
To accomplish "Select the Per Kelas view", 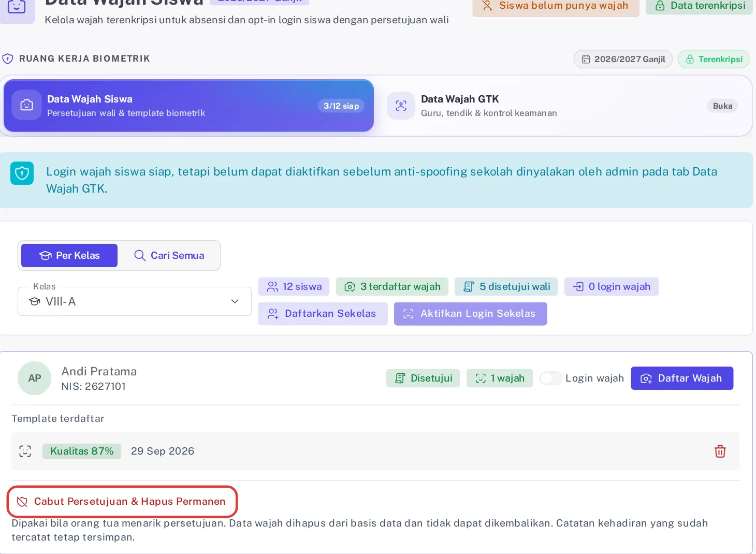I will point(69,255).
